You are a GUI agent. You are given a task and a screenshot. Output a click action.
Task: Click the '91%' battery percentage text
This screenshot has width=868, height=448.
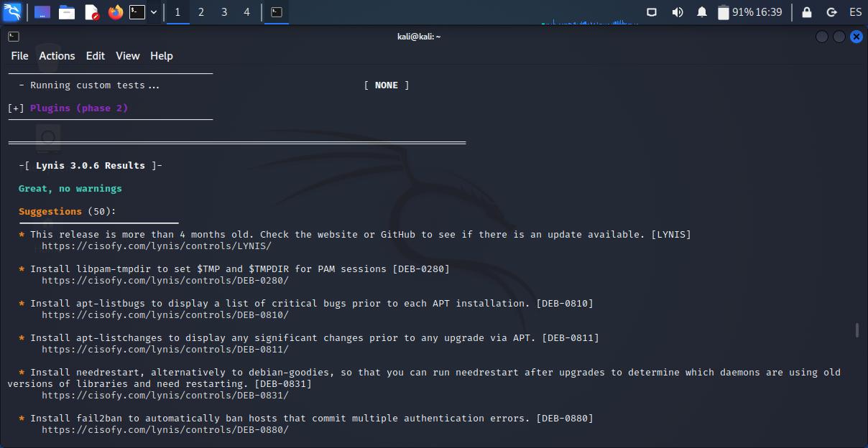point(742,12)
